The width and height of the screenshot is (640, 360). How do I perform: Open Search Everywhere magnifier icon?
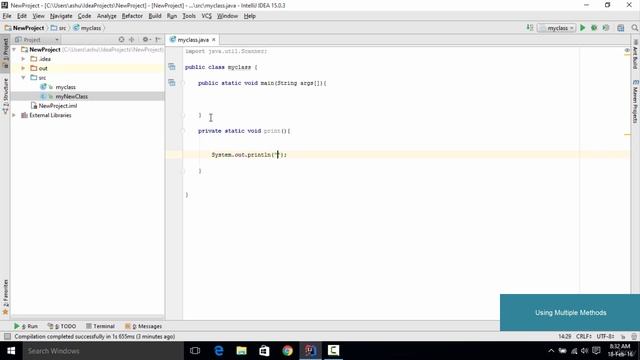point(635,28)
